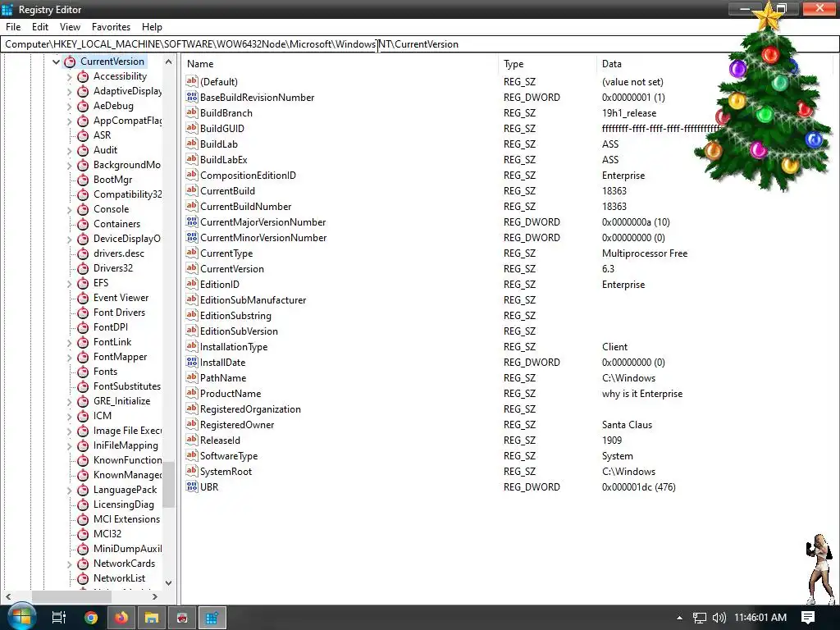Select the CurrentBuildNumber value name
The image size is (840, 630).
[x=246, y=206]
